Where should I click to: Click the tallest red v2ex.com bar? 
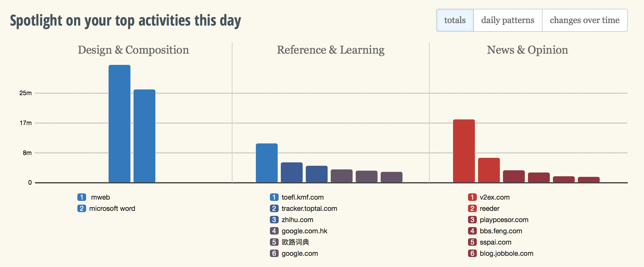point(464,151)
